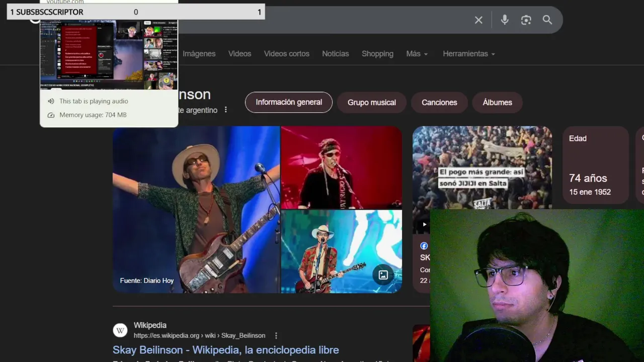Open the large photo of guitarist in hat
Viewport: 644px width, 362px height.
(196, 209)
